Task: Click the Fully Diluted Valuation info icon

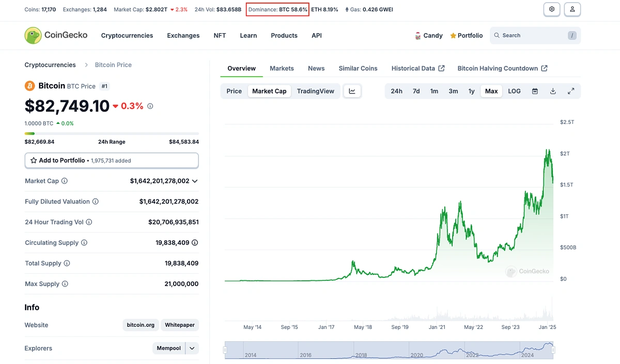Action: click(96, 201)
